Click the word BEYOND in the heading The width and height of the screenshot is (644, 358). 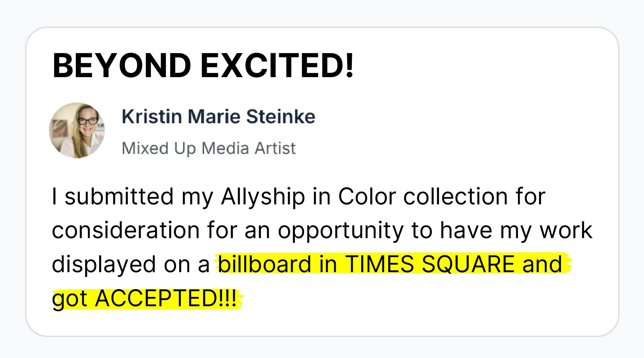pos(122,66)
